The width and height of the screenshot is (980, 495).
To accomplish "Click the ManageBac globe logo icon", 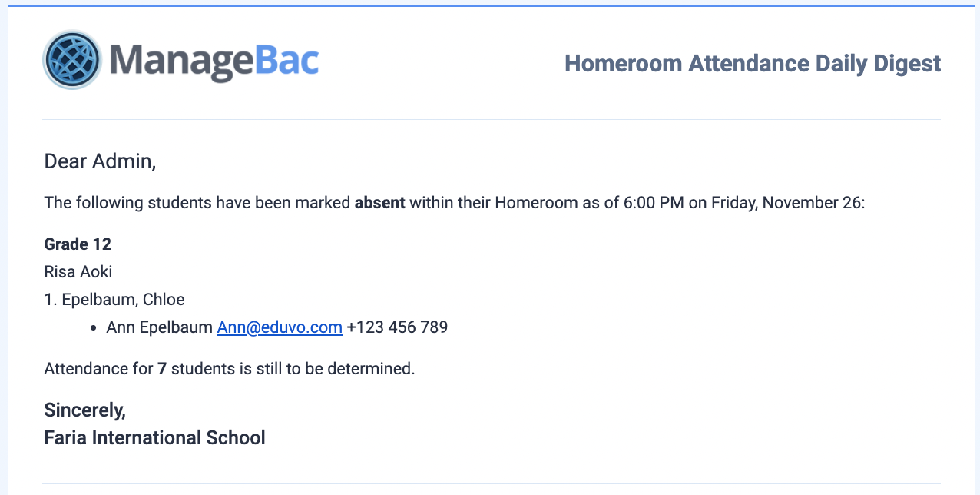I will click(72, 60).
